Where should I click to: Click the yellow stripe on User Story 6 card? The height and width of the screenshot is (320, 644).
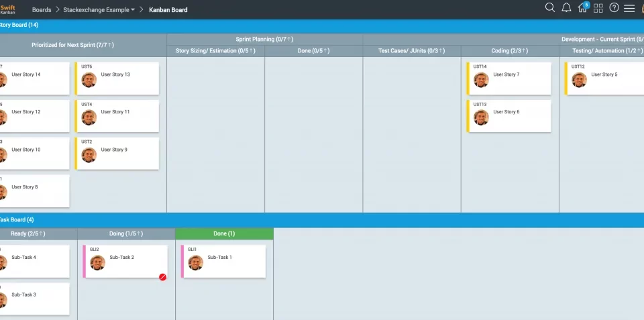(x=468, y=116)
